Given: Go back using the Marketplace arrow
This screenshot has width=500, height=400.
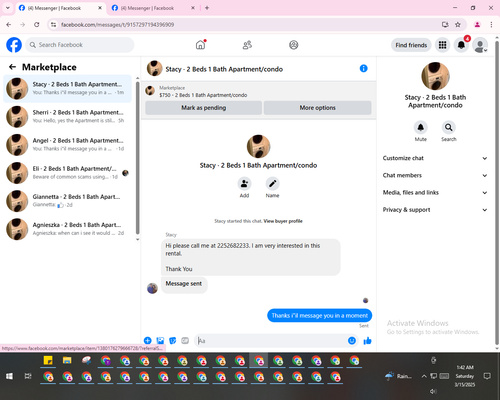Looking at the screenshot, I should [x=12, y=67].
